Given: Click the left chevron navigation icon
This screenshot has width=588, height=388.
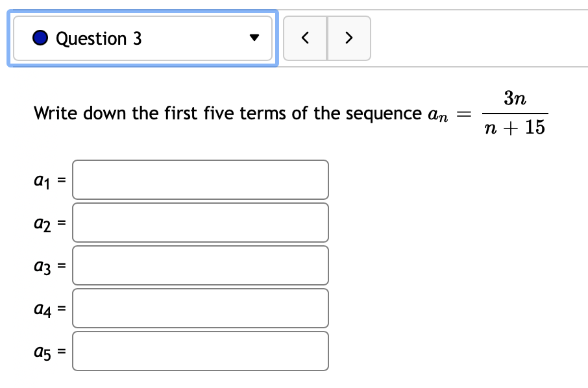Looking at the screenshot, I should coord(305,38).
